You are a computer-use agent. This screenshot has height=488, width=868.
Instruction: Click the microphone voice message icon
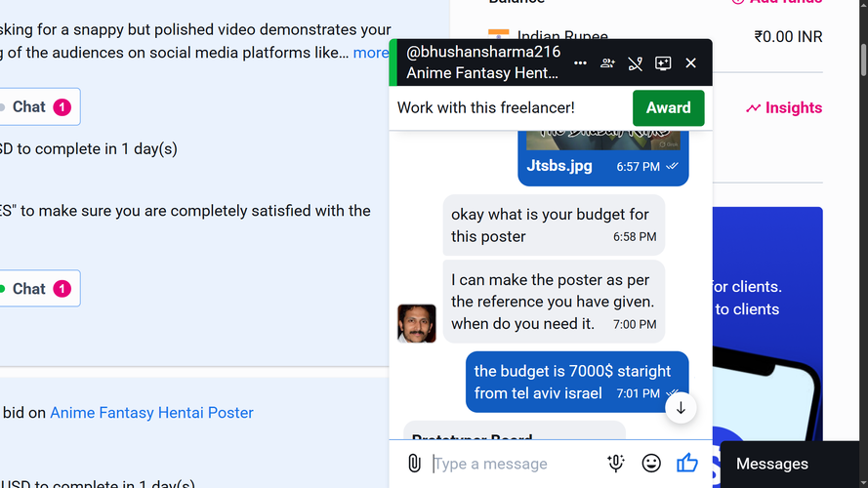click(x=615, y=463)
